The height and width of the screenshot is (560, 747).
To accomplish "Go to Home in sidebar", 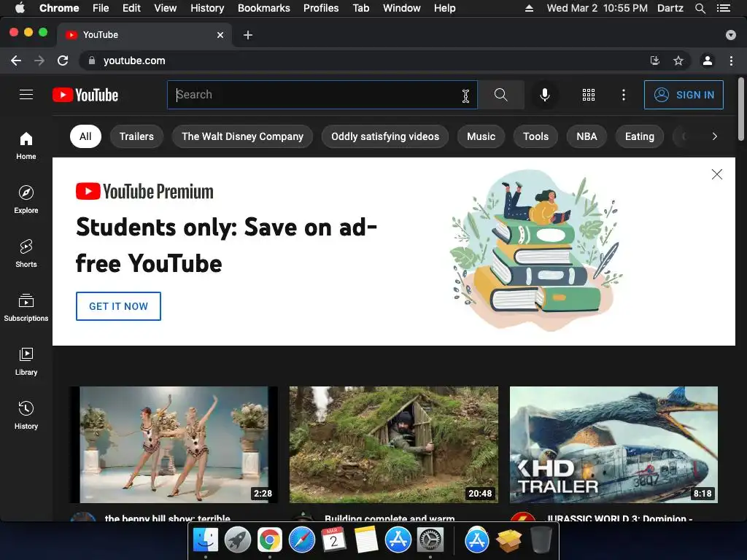I will tap(26, 146).
